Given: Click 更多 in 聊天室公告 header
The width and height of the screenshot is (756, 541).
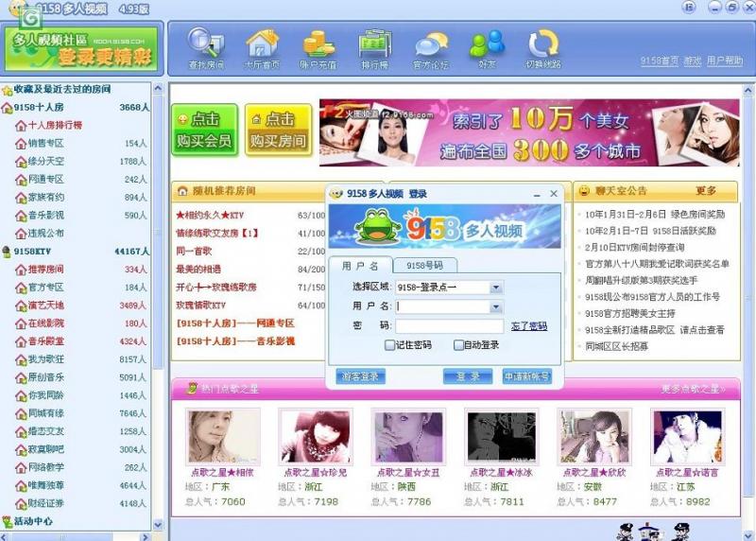Looking at the screenshot, I should pos(705,191).
